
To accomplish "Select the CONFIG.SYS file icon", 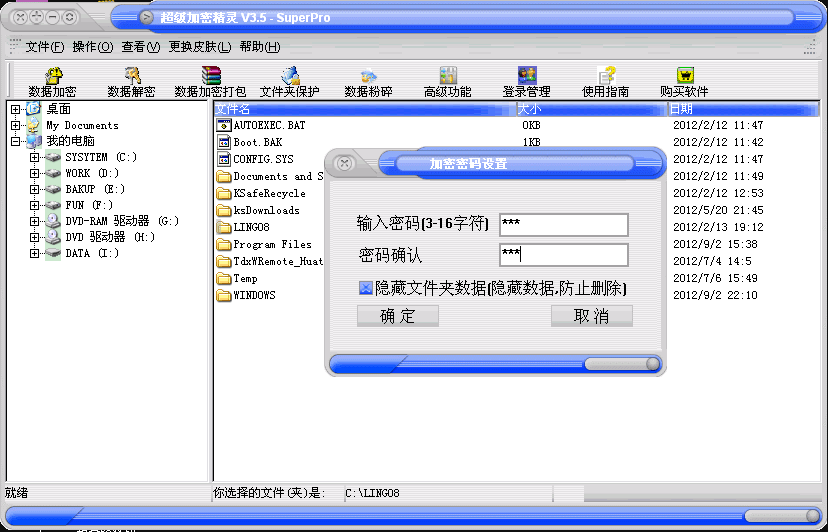I will coord(224,159).
